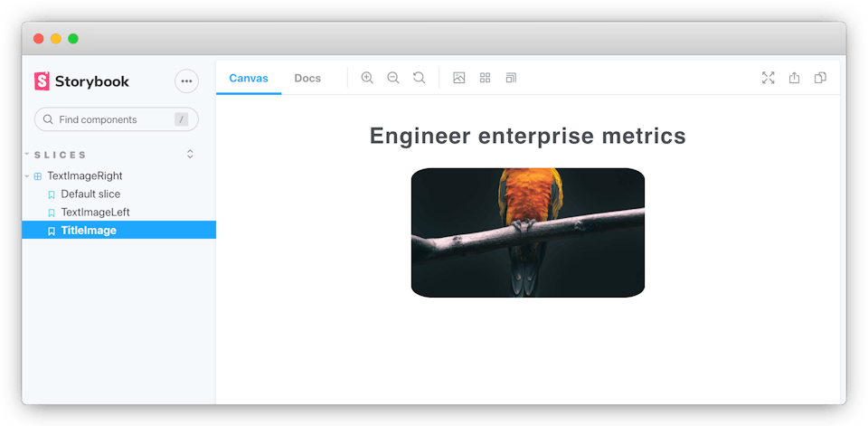This screenshot has width=868, height=426.
Task: Click the parrot image in the canvas
Action: 527,232
